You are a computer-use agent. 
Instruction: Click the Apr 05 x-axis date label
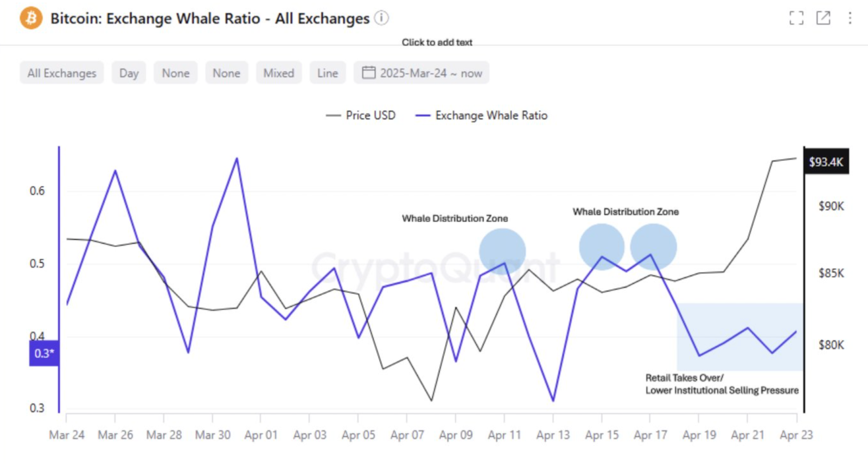(x=359, y=435)
